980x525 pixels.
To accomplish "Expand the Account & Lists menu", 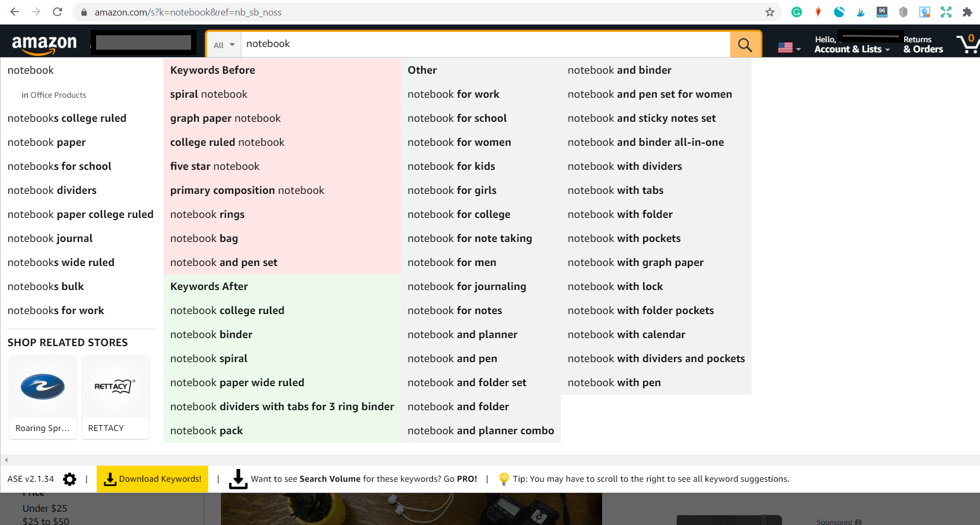I will [852, 49].
